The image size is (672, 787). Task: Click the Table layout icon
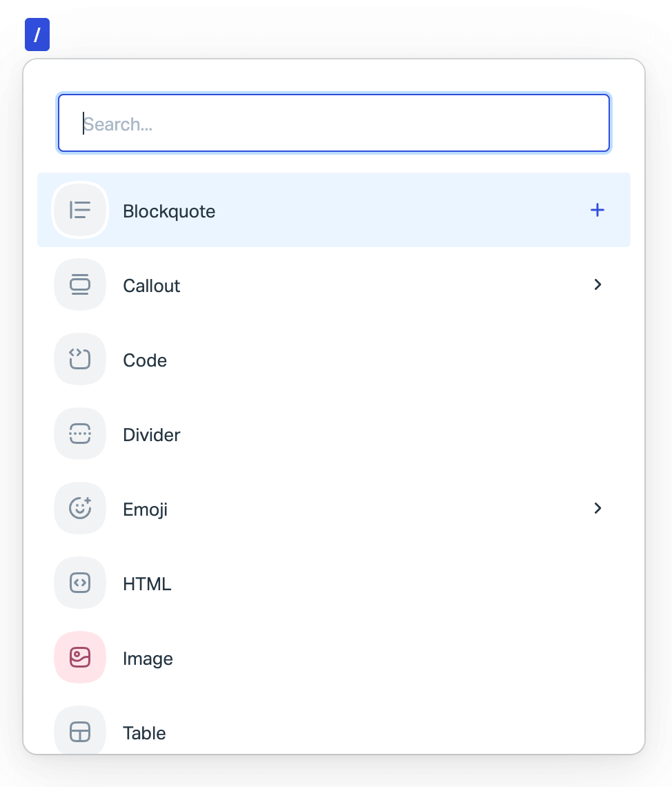point(80,731)
